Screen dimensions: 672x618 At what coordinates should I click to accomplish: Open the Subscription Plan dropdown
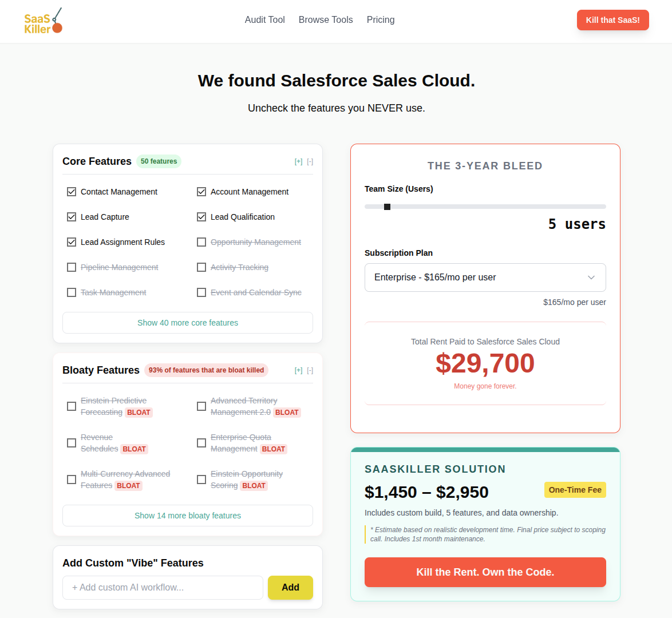[485, 278]
